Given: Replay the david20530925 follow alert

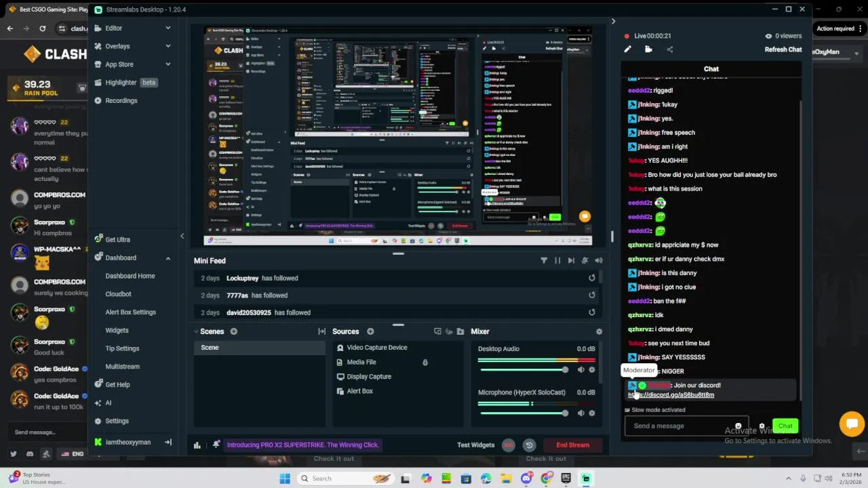Looking at the screenshot, I should [592, 312].
